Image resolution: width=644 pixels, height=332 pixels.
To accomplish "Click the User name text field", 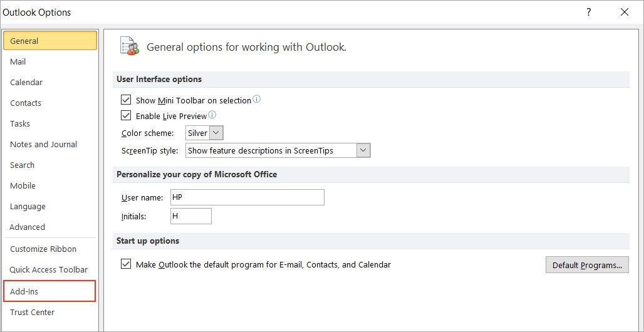I will pyautogui.click(x=247, y=197).
